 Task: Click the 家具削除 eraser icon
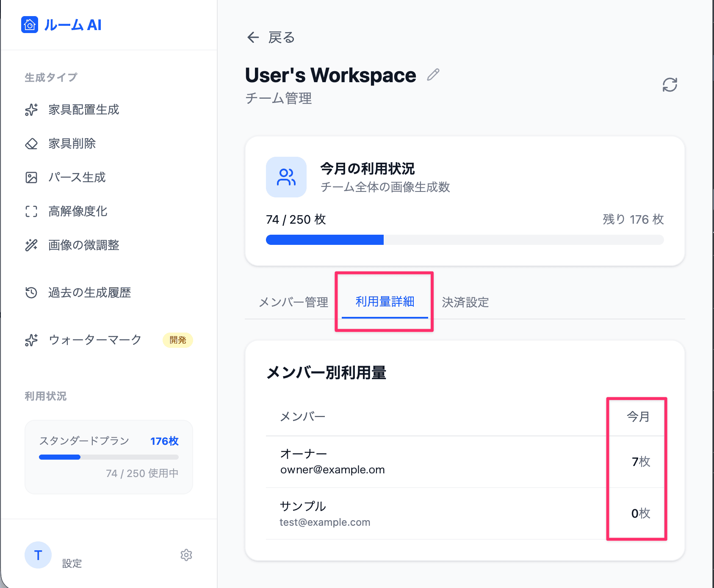click(x=31, y=144)
